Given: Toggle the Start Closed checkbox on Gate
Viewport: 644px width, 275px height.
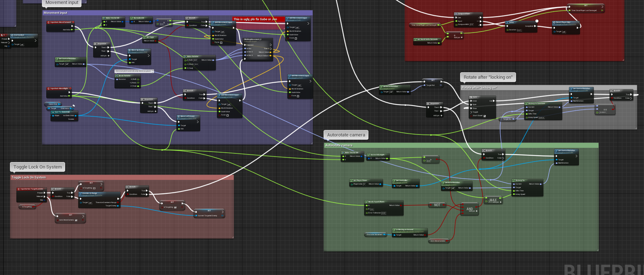Looking at the screenshot, I should 485,116.
